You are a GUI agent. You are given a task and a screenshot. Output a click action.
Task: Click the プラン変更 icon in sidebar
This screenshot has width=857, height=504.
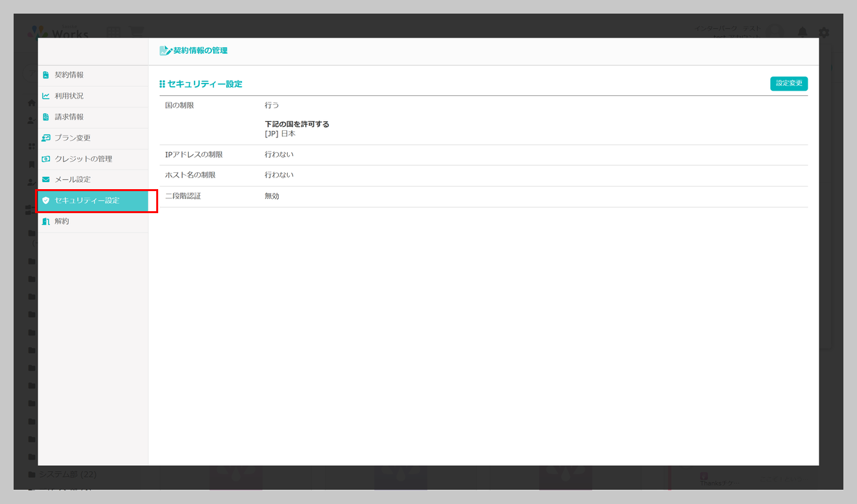click(46, 138)
